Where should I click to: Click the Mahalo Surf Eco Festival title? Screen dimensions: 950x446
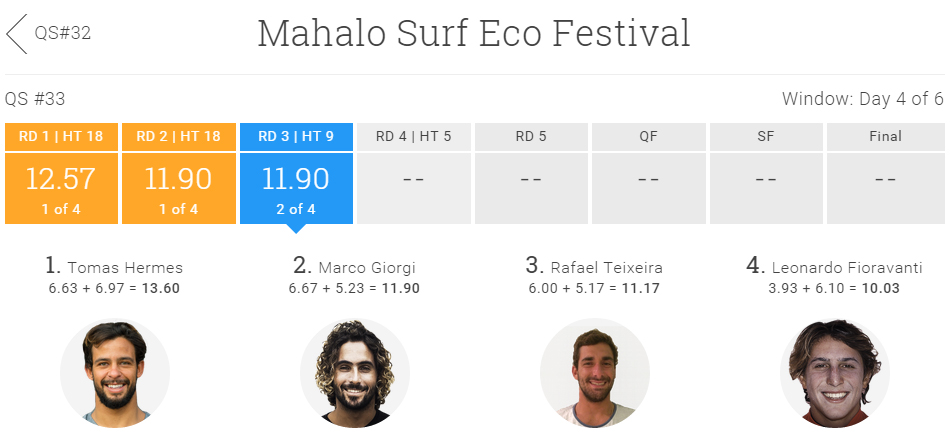click(x=474, y=34)
